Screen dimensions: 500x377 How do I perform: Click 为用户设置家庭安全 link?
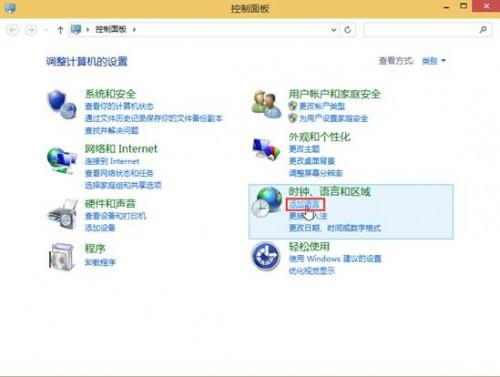click(x=333, y=118)
